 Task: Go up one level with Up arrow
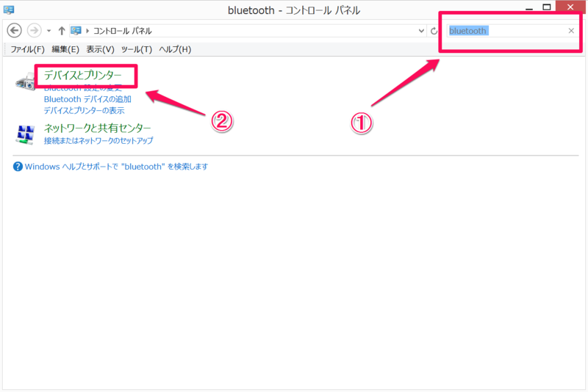coord(62,31)
